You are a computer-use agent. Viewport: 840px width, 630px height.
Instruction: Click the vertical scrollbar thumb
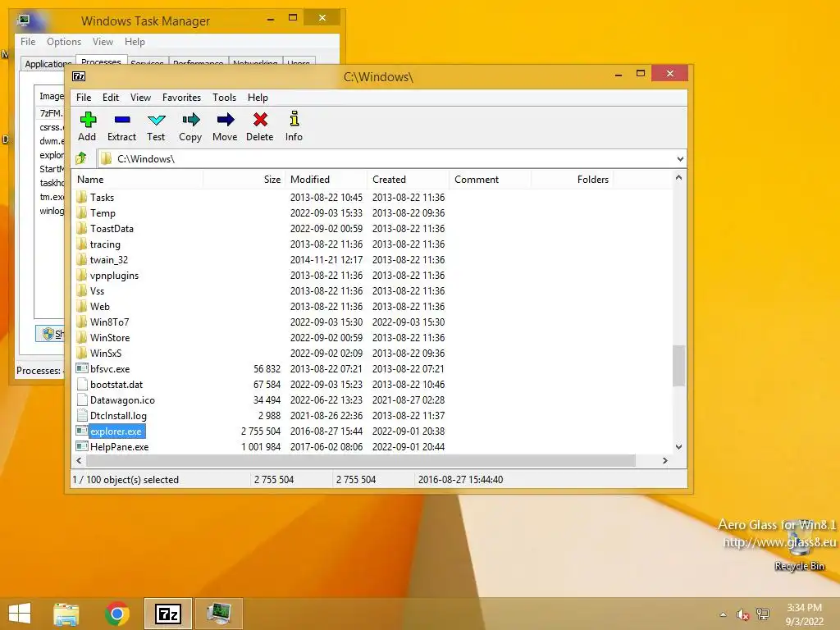(x=678, y=365)
